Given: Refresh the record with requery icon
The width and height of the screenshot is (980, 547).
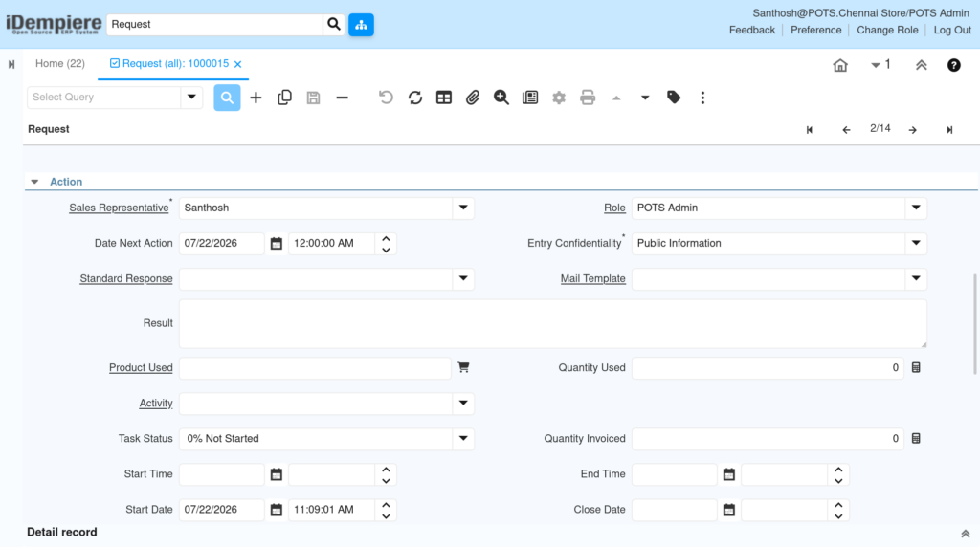Looking at the screenshot, I should [x=415, y=98].
